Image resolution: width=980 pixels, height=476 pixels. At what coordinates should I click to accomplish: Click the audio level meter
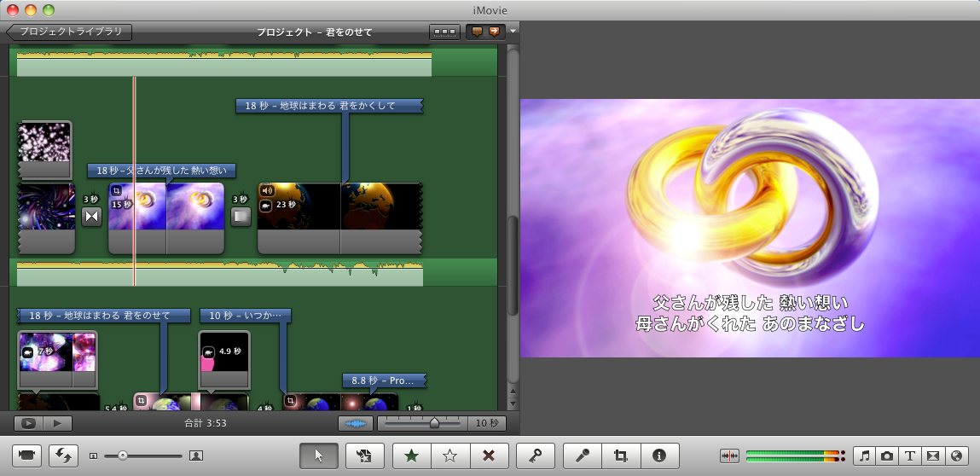795,456
